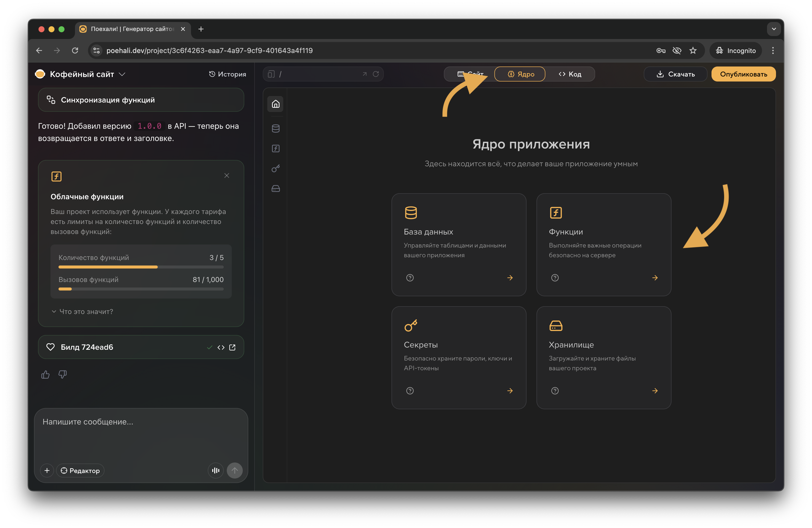The width and height of the screenshot is (812, 528).
Task: Focus the "Напишите сообщение" input field
Action: pos(140,433)
